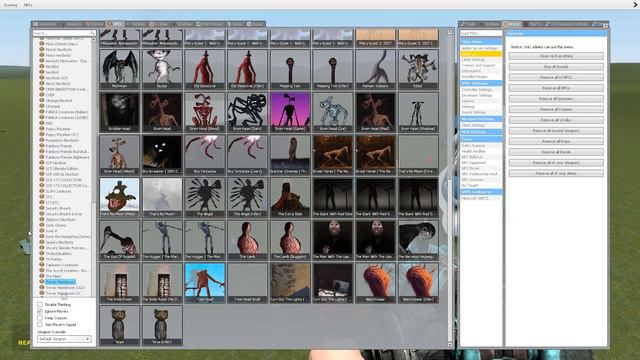
Task: Spawn the Tree Head NPC
Action: [x=204, y=282]
